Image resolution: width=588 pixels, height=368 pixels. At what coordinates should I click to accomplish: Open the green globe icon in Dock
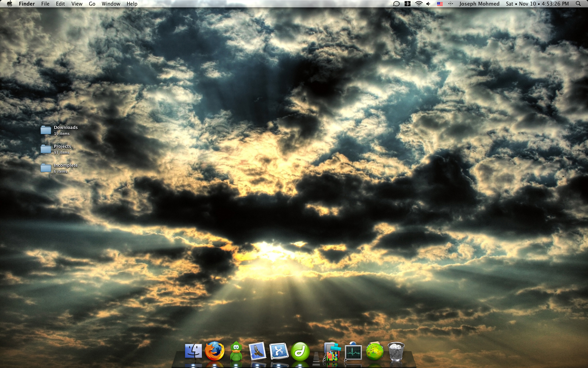[374, 352]
